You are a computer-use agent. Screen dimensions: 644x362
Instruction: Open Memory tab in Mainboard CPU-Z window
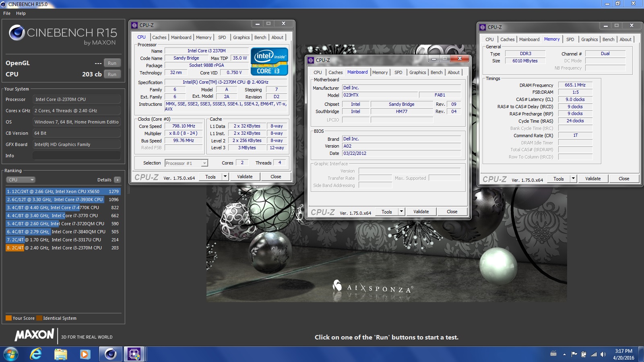coord(380,72)
